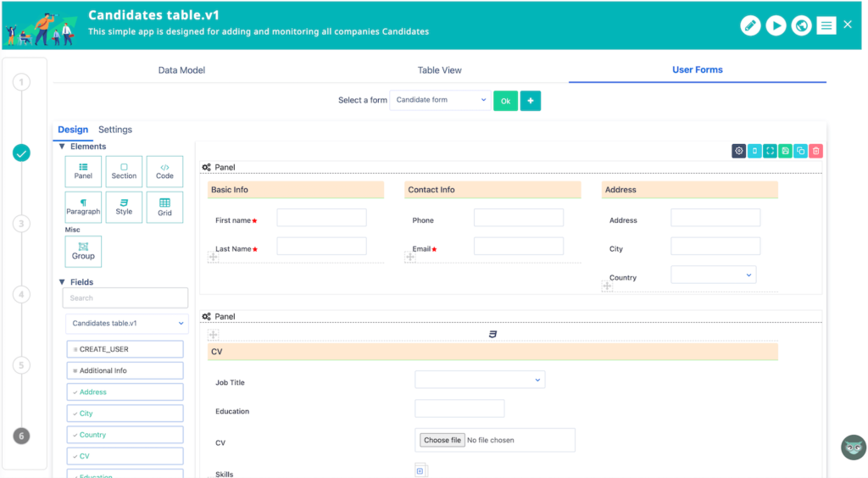Click the Phone input field
This screenshot has width=868, height=478.
pos(519,218)
